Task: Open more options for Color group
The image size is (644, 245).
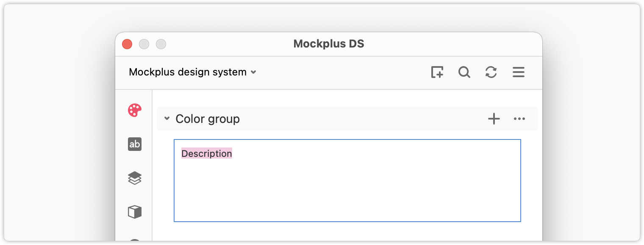Action: click(x=519, y=119)
